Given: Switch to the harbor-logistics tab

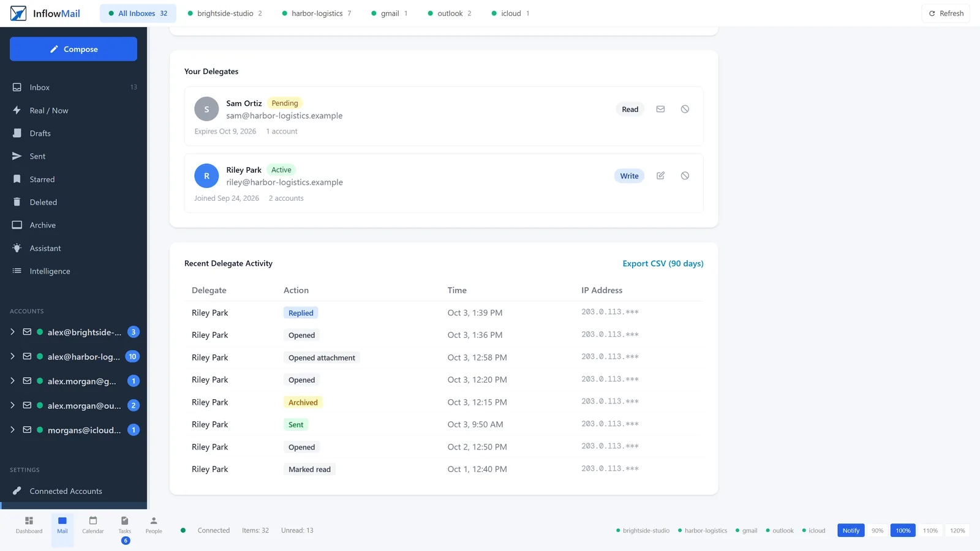Looking at the screenshot, I should (317, 13).
